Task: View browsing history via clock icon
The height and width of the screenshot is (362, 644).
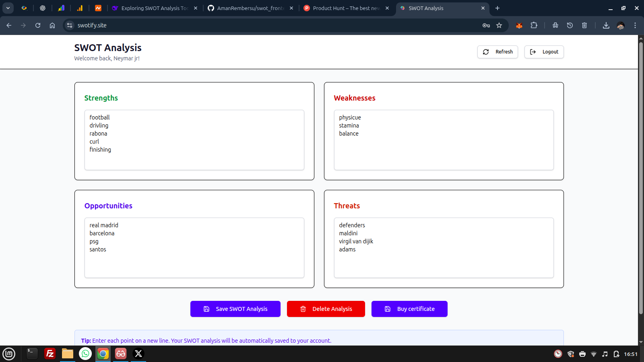Action: (570, 25)
